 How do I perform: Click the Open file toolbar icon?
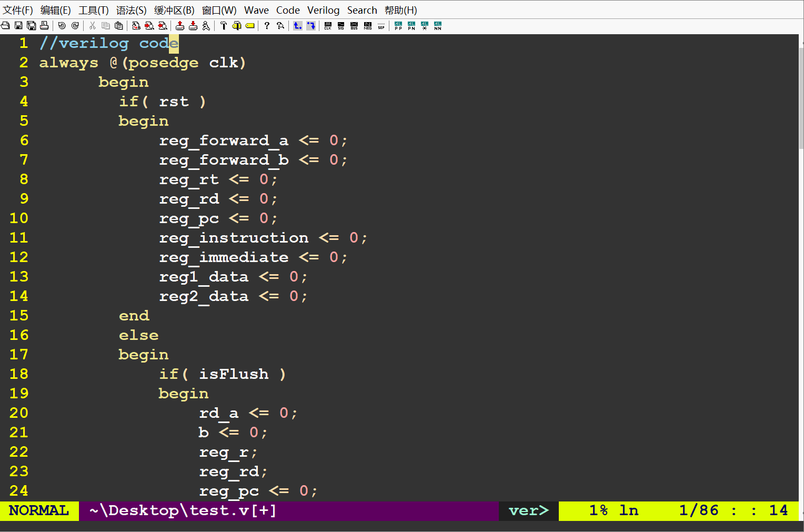point(5,26)
